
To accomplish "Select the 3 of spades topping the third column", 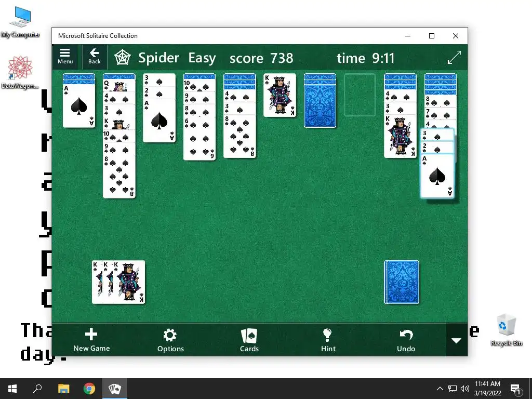I will point(159,79).
